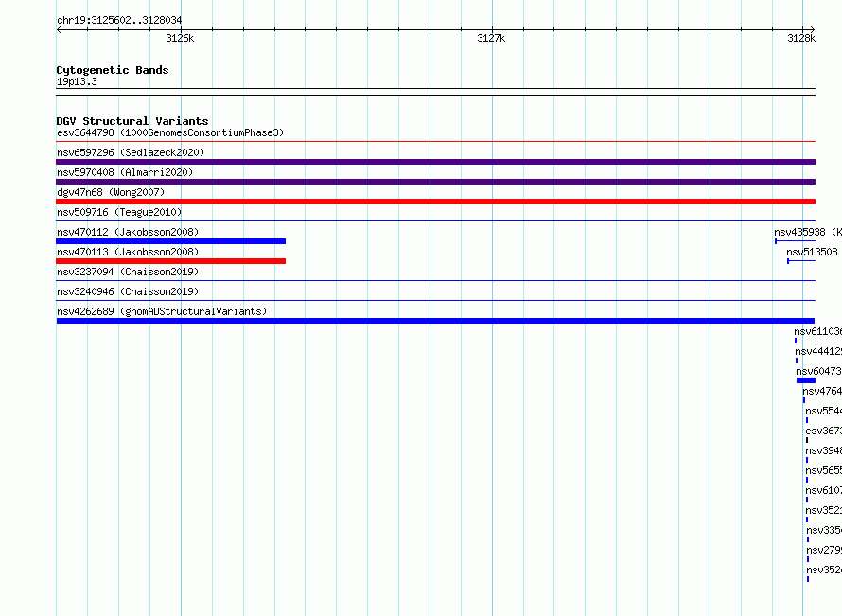Click the purple bar under nsv6597296

(435, 162)
